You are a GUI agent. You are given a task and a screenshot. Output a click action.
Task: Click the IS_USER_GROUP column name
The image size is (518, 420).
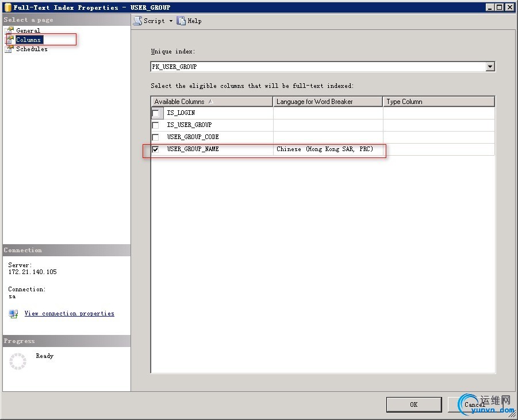point(189,125)
